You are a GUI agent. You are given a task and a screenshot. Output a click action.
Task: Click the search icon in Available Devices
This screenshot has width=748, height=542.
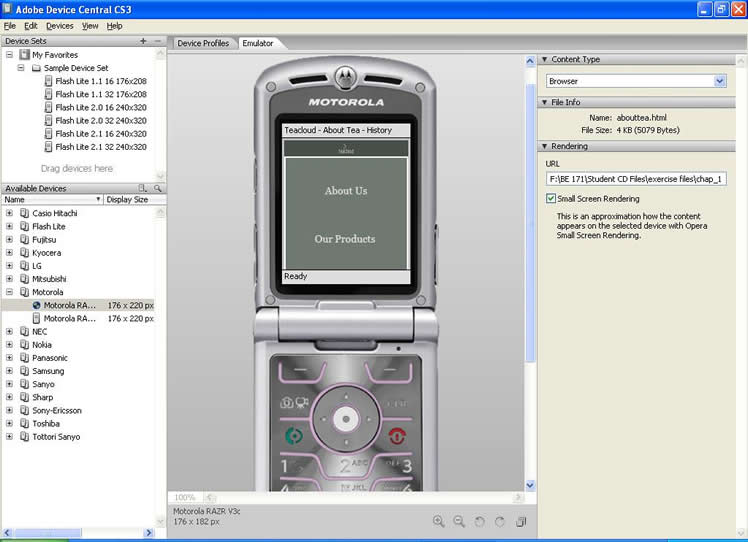pos(157,188)
